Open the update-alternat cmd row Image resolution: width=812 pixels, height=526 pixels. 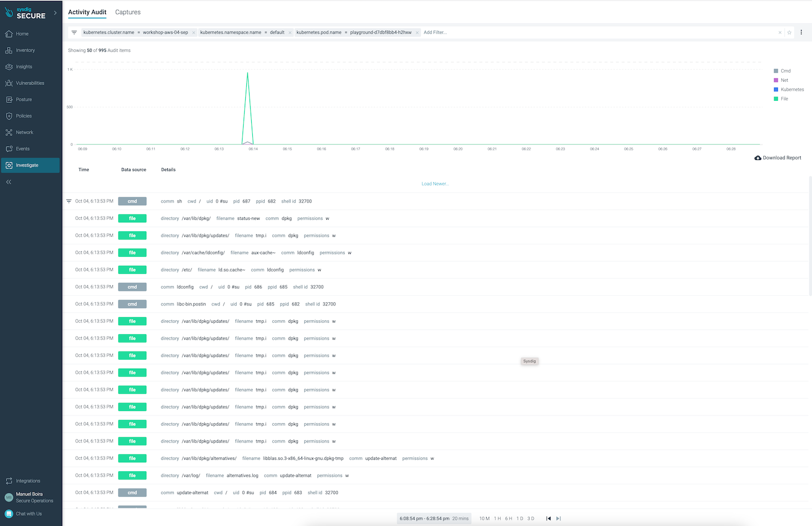coord(436,492)
